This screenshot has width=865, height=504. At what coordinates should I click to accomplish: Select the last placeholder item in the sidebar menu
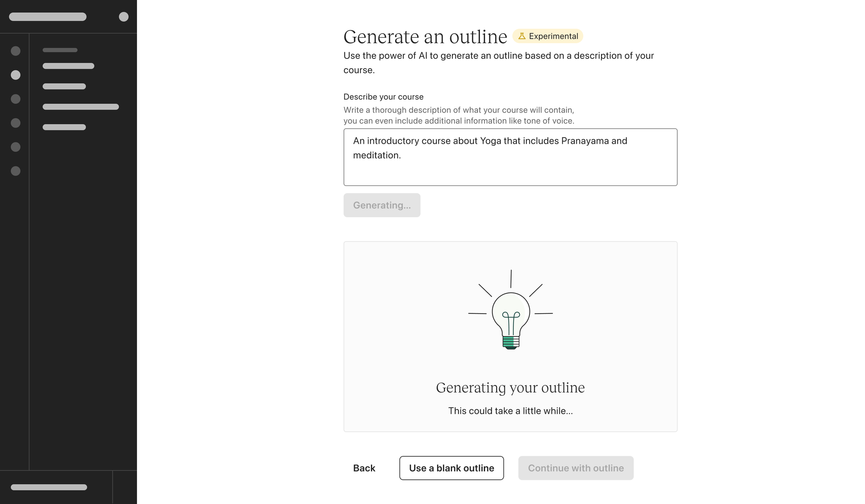coord(64,127)
